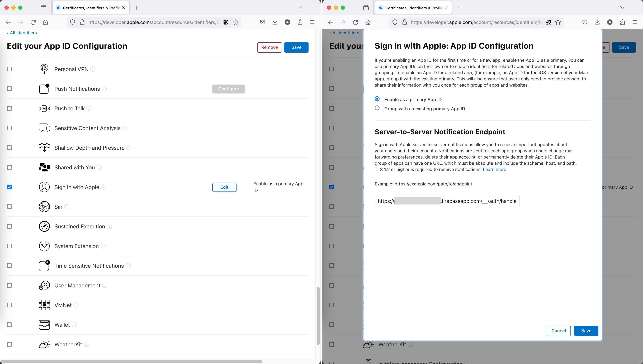Viewport: 643px width, 364px height.
Task: Check the Personal VPN capability box
Action: point(9,69)
